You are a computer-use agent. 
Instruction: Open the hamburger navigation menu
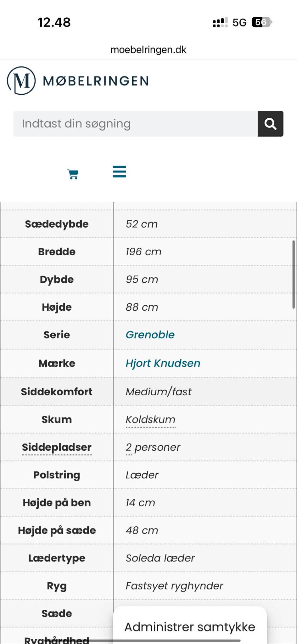pyautogui.click(x=119, y=172)
